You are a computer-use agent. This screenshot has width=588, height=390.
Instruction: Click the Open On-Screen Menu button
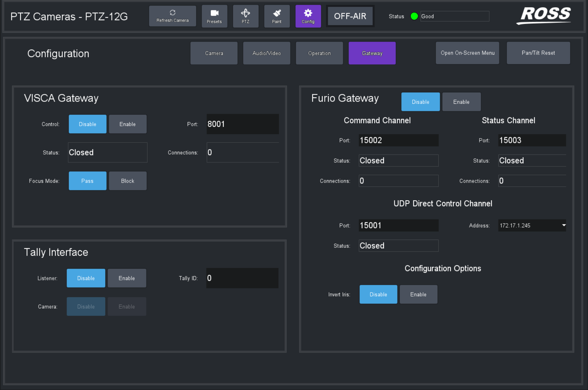click(467, 53)
